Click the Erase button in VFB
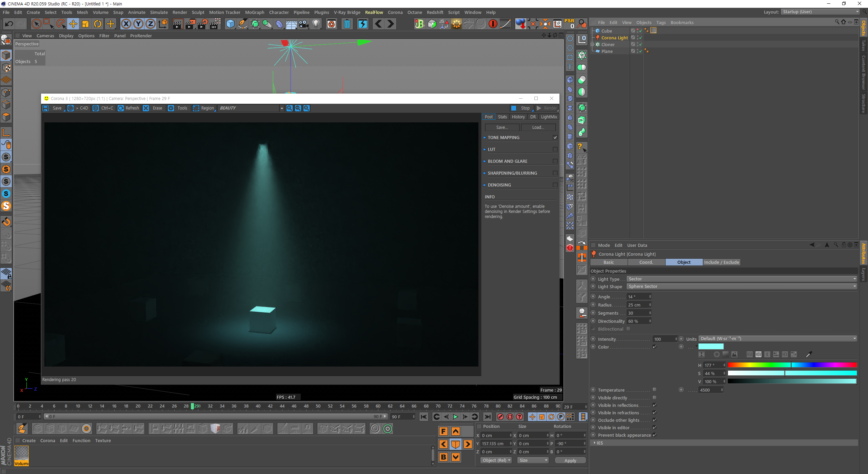 tap(153, 108)
